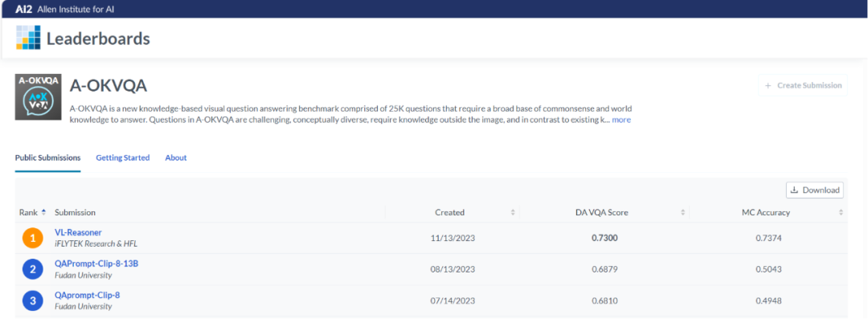The width and height of the screenshot is (868, 319).
Task: Sort by DA VQA Score arrows
Action: [682, 212]
